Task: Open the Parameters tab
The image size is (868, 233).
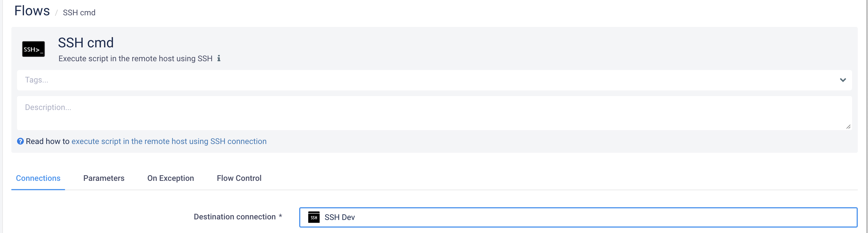Action: click(x=104, y=178)
